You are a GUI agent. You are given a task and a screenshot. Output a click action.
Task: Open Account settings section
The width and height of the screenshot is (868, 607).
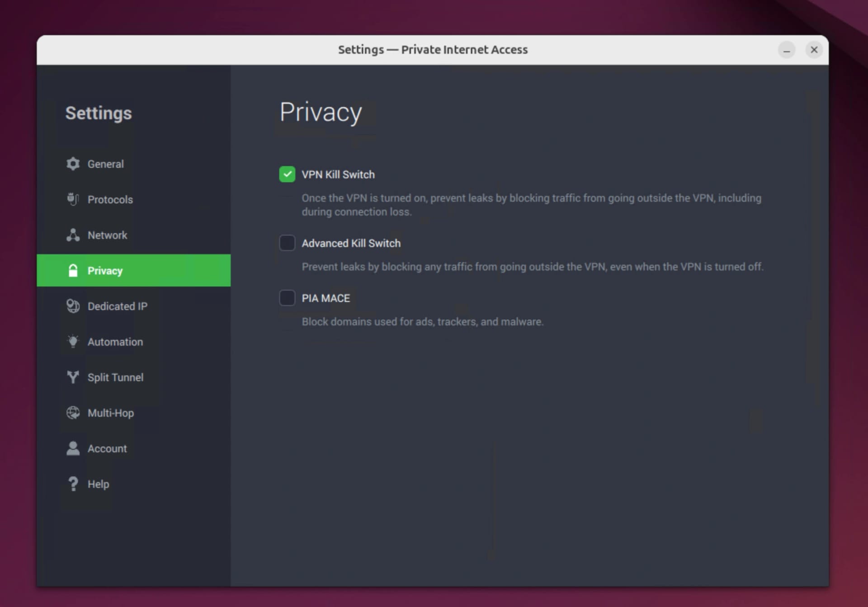point(107,448)
